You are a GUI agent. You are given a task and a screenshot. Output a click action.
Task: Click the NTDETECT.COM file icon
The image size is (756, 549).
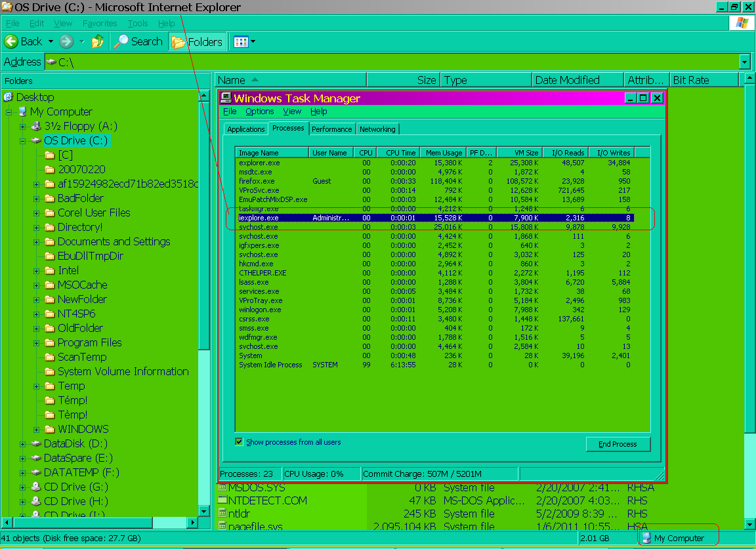click(222, 500)
